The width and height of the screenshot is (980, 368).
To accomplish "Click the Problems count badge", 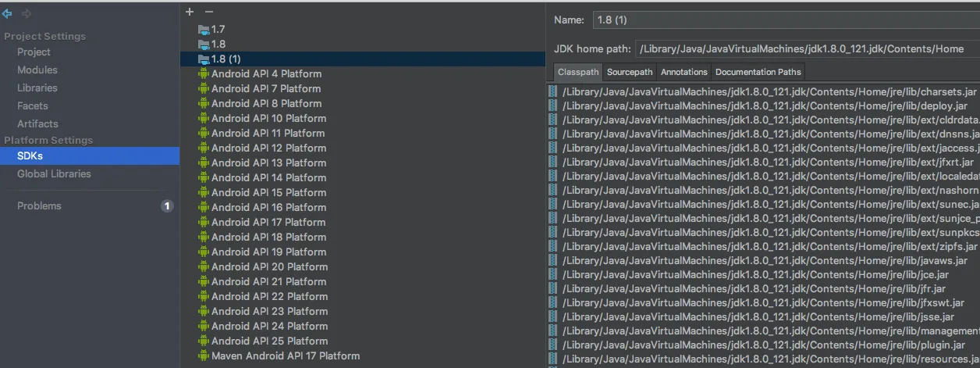I will (x=167, y=206).
